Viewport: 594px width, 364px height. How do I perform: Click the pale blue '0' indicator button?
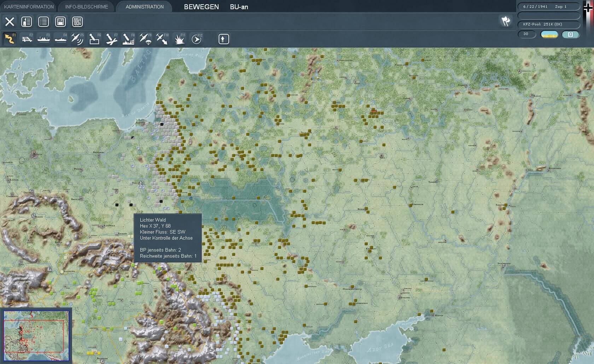571,34
